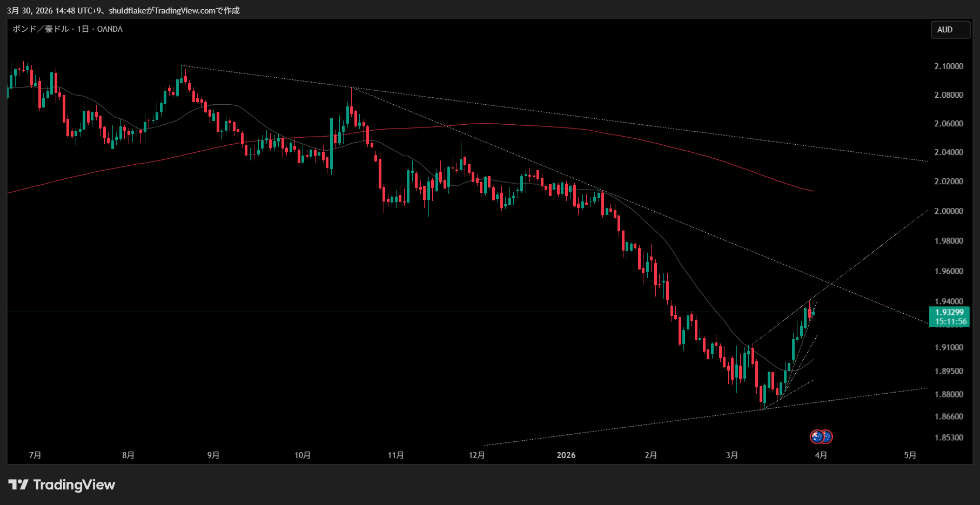Select the current price label 1.93299

coord(949,312)
